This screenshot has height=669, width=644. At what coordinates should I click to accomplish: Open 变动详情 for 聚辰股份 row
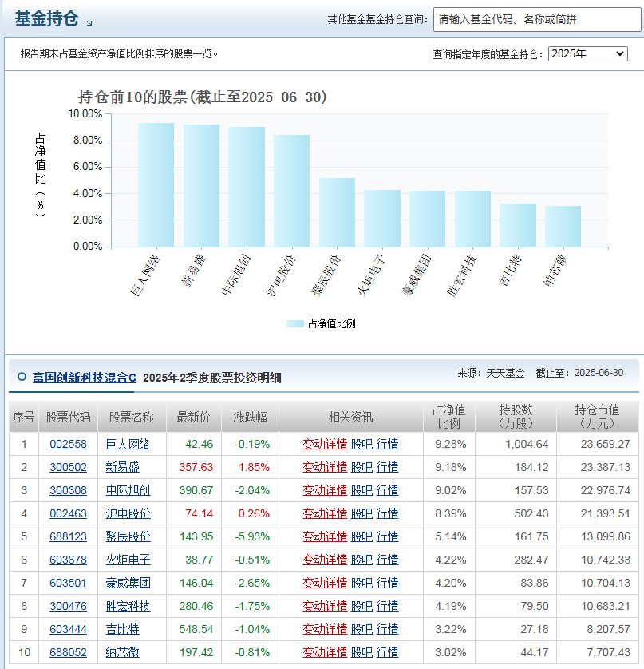(x=325, y=536)
